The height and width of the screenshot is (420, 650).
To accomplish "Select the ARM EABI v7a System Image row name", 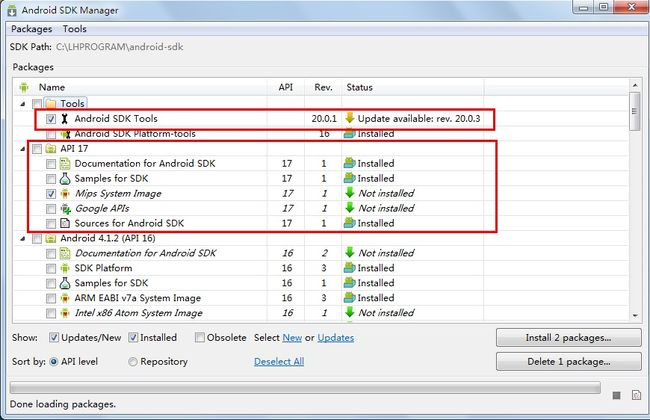I will (138, 298).
